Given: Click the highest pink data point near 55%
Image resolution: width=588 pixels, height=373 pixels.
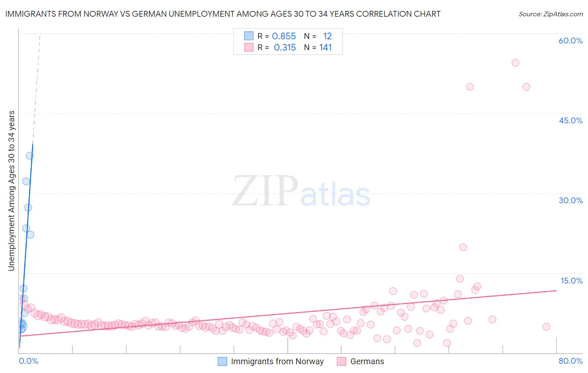Looking at the screenshot, I should click(515, 63).
